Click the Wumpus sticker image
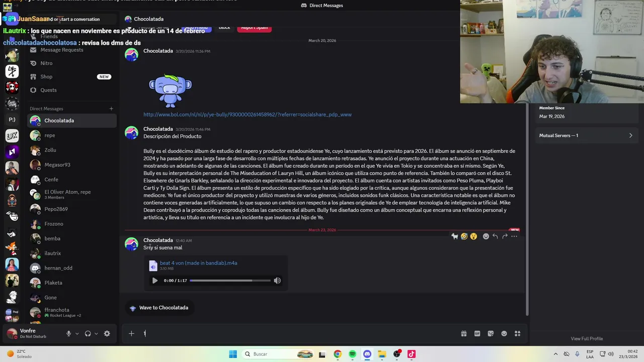The height and width of the screenshot is (362, 644). 170,90
